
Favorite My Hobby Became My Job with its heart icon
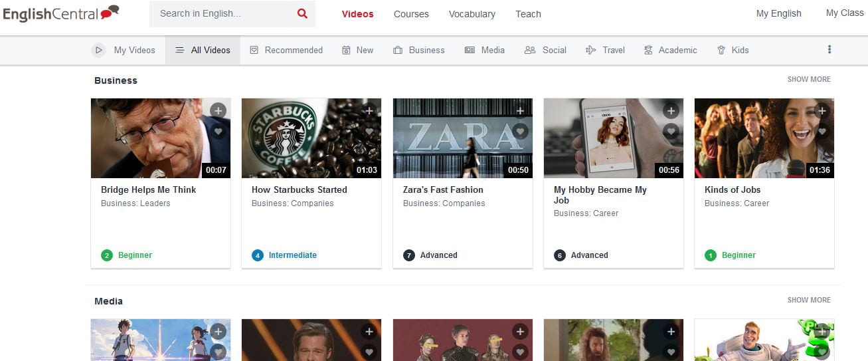pos(671,132)
